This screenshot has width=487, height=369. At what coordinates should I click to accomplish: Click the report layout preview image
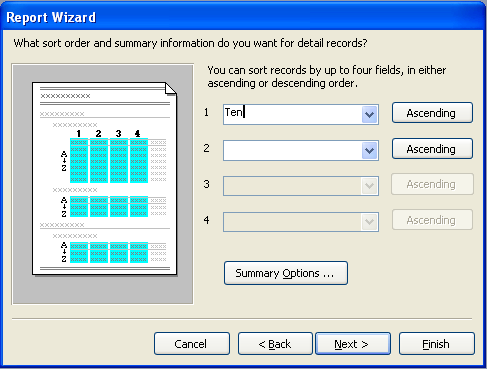pyautogui.click(x=103, y=184)
